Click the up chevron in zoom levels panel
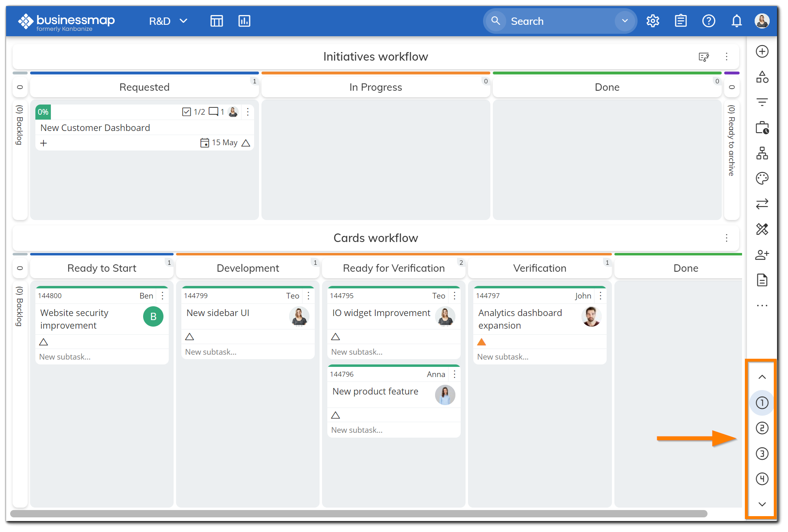Viewport: 788px width, 532px height. pyautogui.click(x=762, y=377)
